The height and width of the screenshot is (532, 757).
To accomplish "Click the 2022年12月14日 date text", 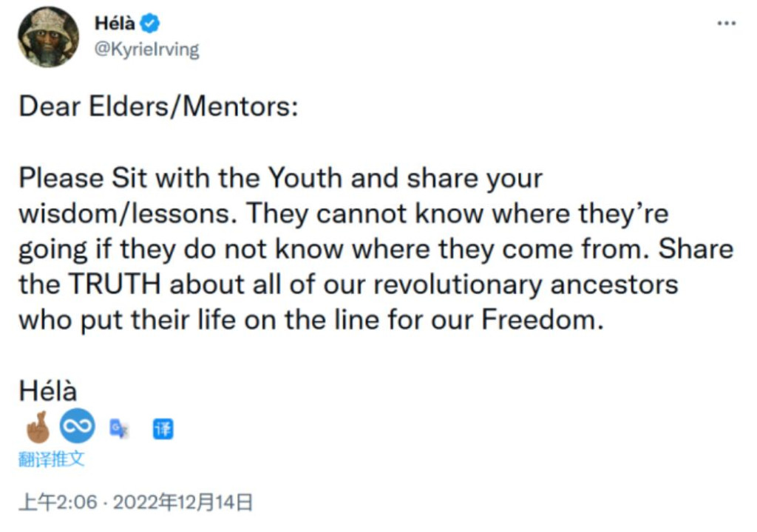I will [183, 502].
